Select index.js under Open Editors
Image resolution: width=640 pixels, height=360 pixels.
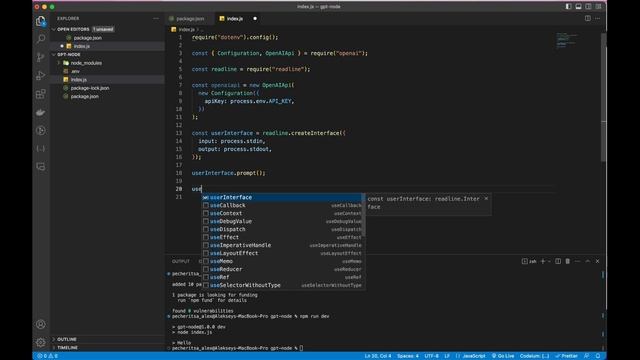pos(82,46)
